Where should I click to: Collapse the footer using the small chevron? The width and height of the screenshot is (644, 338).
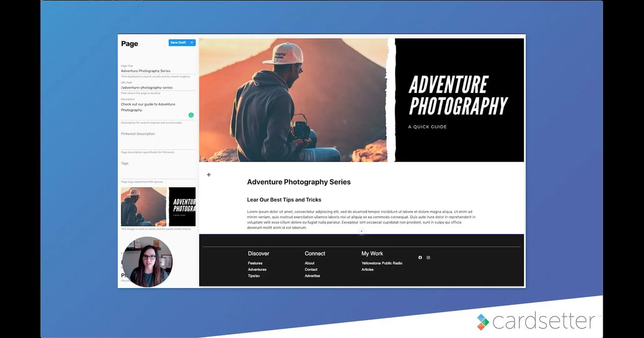point(361,232)
